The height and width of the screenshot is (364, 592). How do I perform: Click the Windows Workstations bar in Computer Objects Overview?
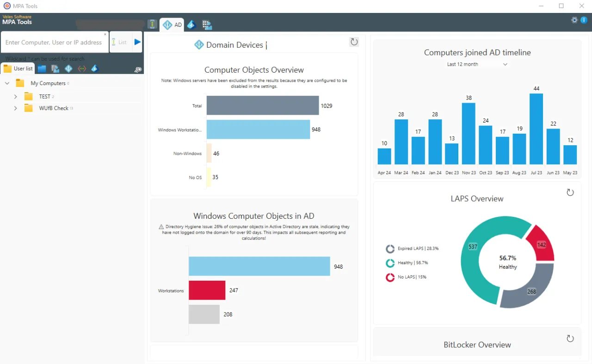tap(258, 130)
